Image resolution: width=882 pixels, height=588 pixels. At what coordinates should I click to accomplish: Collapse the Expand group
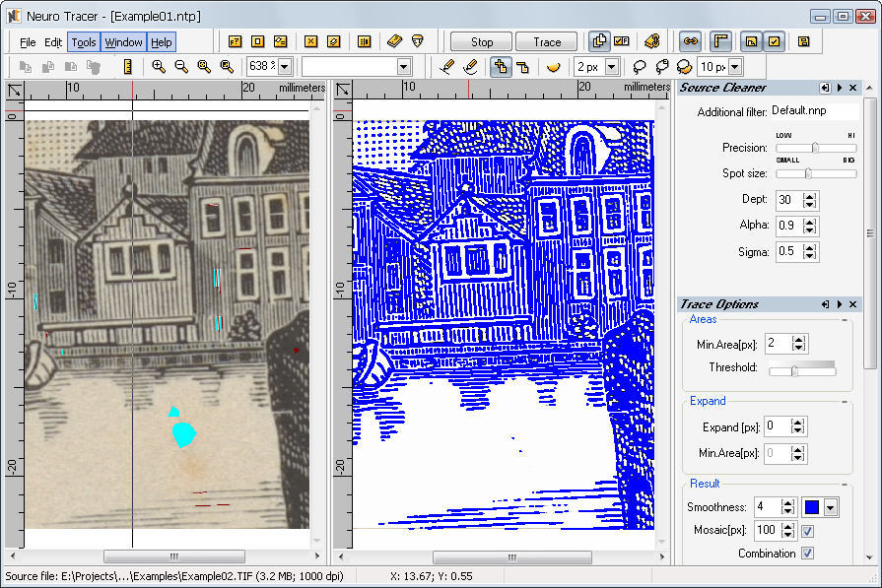point(845,402)
